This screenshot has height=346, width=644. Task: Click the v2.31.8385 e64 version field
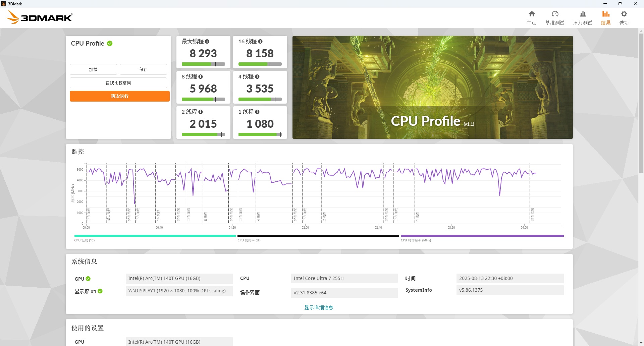pos(344,293)
